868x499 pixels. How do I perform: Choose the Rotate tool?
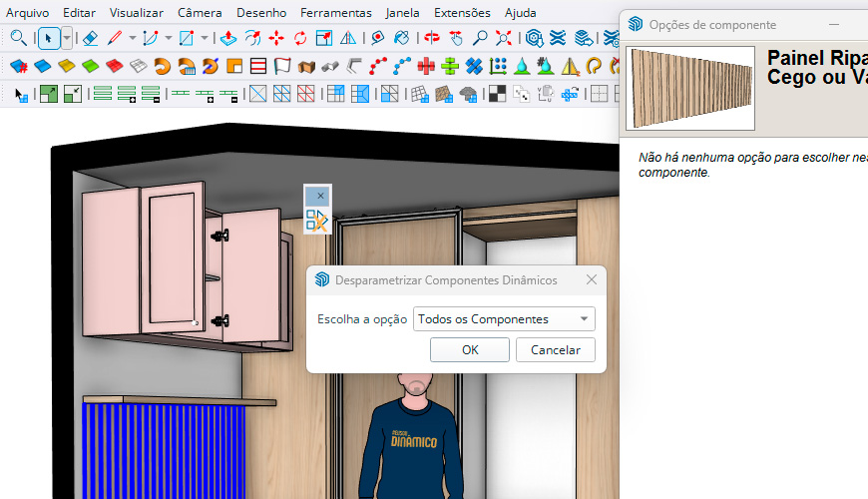pyautogui.click(x=300, y=39)
